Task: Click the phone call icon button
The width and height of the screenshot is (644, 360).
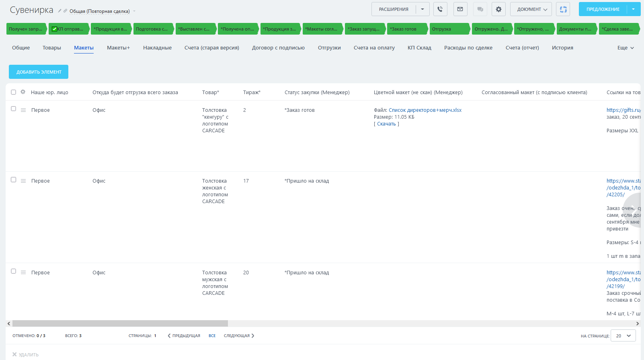Action: point(440,9)
